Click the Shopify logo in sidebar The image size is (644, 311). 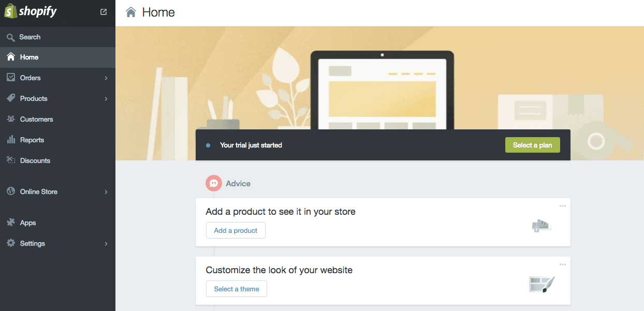31,11
